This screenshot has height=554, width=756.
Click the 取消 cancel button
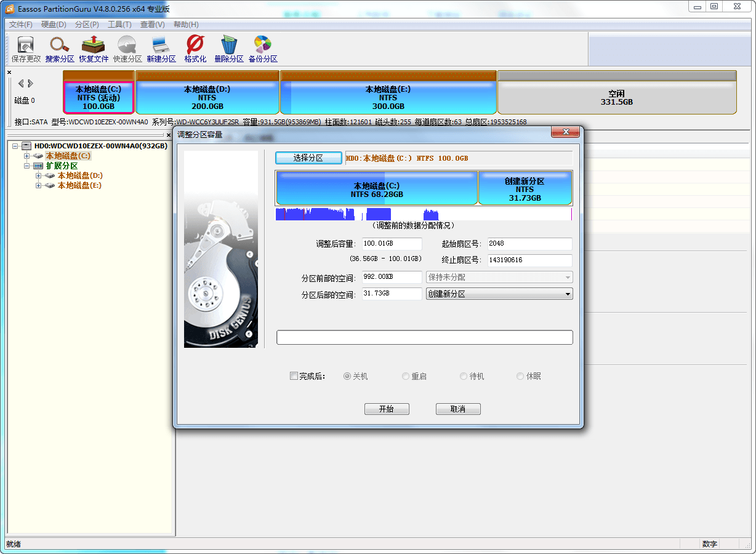[x=458, y=409]
